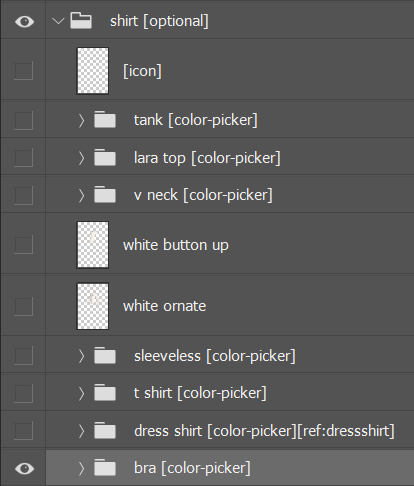Screen dimensions: 414x486
Task: Expand the dress shirt group chevron
Action: [81, 431]
